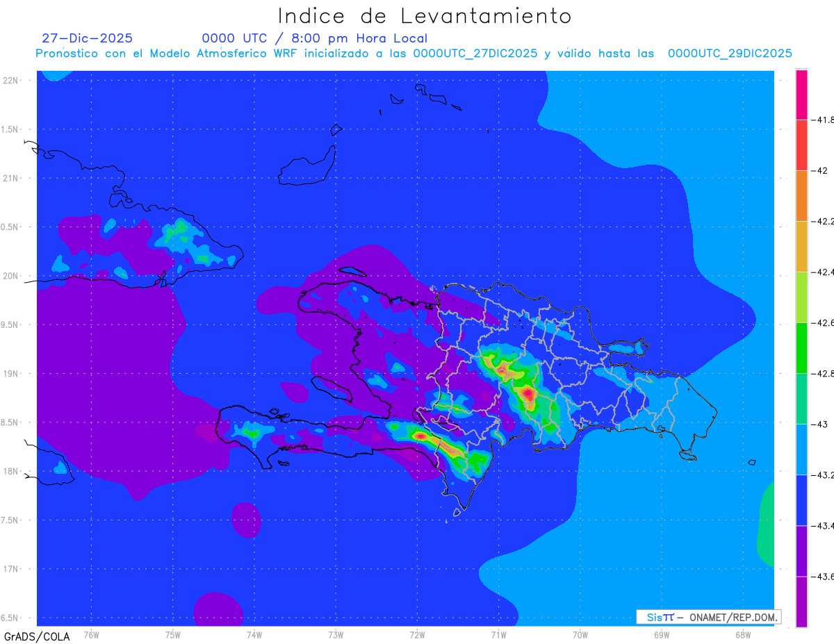This screenshot has width=834, height=644.
Task: Select the pink top segment of the color scale
Action: coord(801,94)
